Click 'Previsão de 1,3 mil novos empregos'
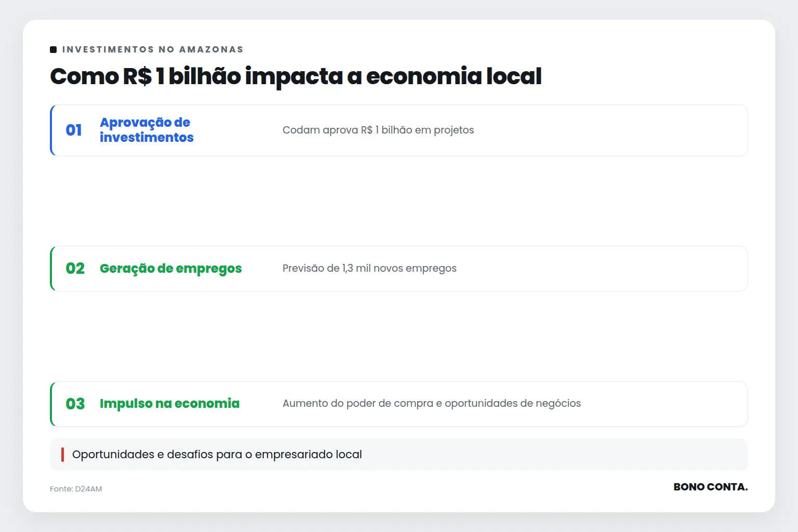The image size is (798, 532). [369, 269]
